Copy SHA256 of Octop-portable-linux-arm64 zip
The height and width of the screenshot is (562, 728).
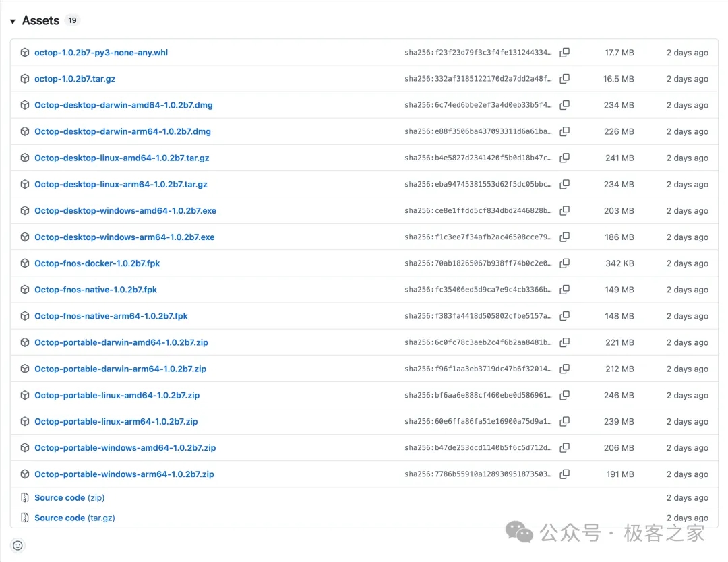[x=565, y=421]
